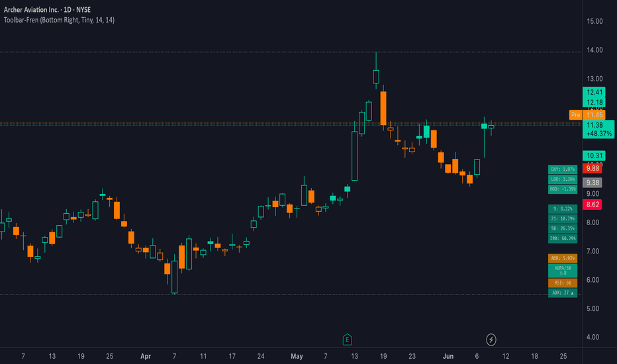Image resolution: width=617 pixels, height=364 pixels.
Task: Click the 24 date label on the time axis
Action: point(261,356)
